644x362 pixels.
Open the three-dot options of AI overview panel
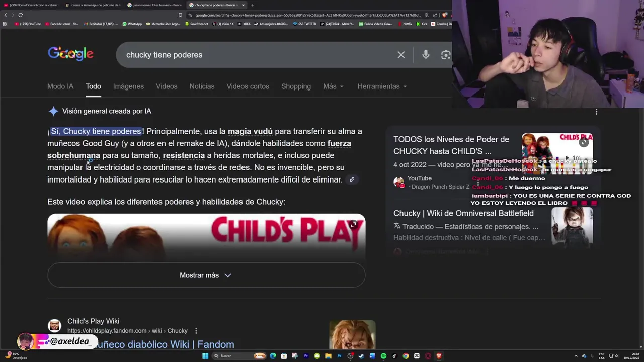pyautogui.click(x=596, y=112)
